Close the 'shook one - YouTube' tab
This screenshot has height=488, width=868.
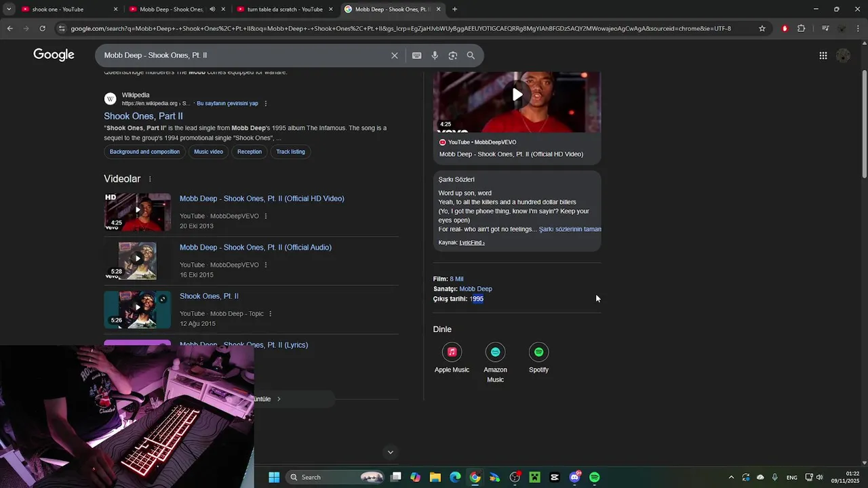coord(115,9)
